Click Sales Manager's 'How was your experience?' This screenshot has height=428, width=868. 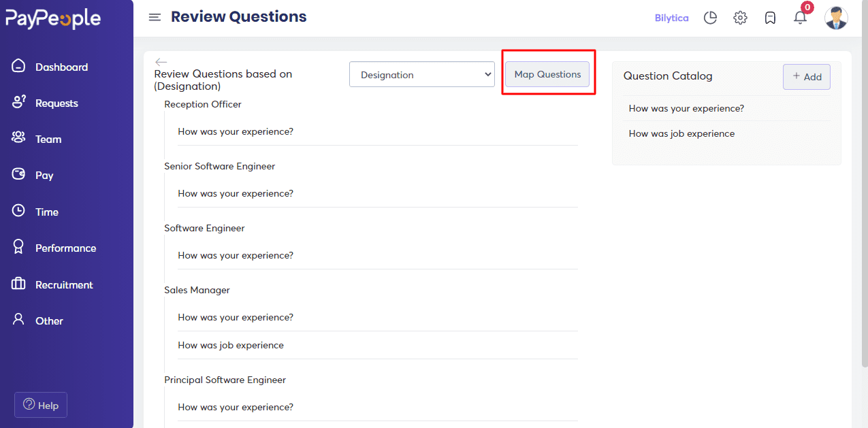(x=236, y=317)
